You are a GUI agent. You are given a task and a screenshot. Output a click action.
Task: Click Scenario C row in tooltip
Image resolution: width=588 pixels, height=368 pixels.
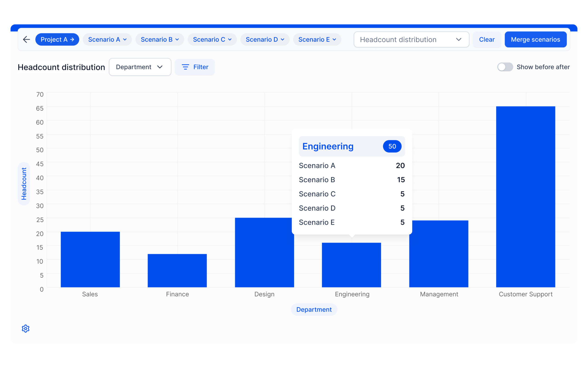(352, 194)
